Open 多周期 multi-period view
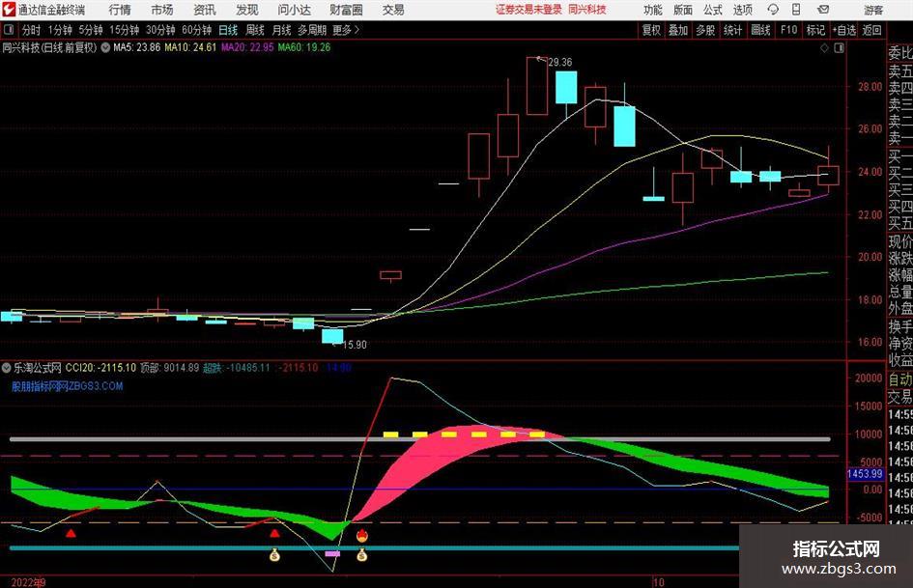The height and width of the screenshot is (588, 913). click(x=312, y=30)
